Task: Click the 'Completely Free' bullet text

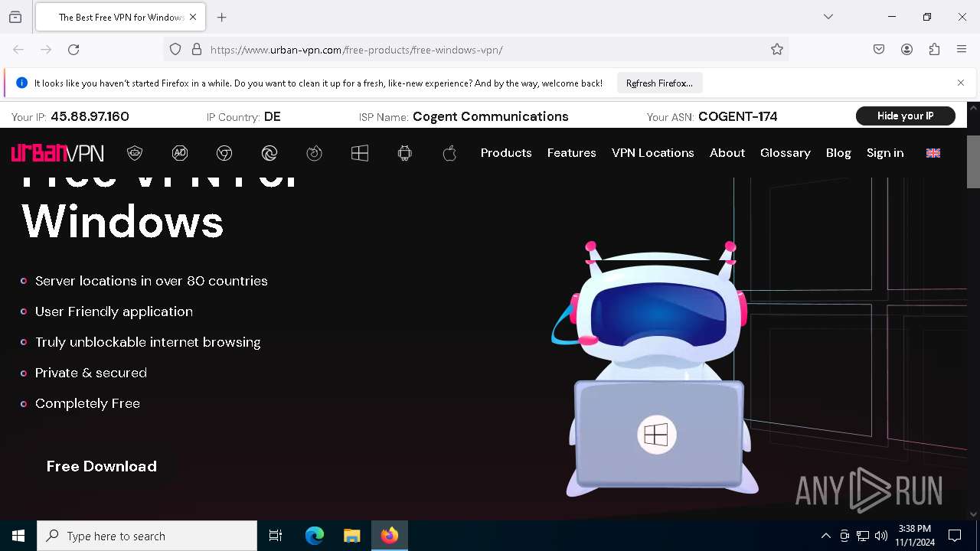Action: pyautogui.click(x=87, y=403)
